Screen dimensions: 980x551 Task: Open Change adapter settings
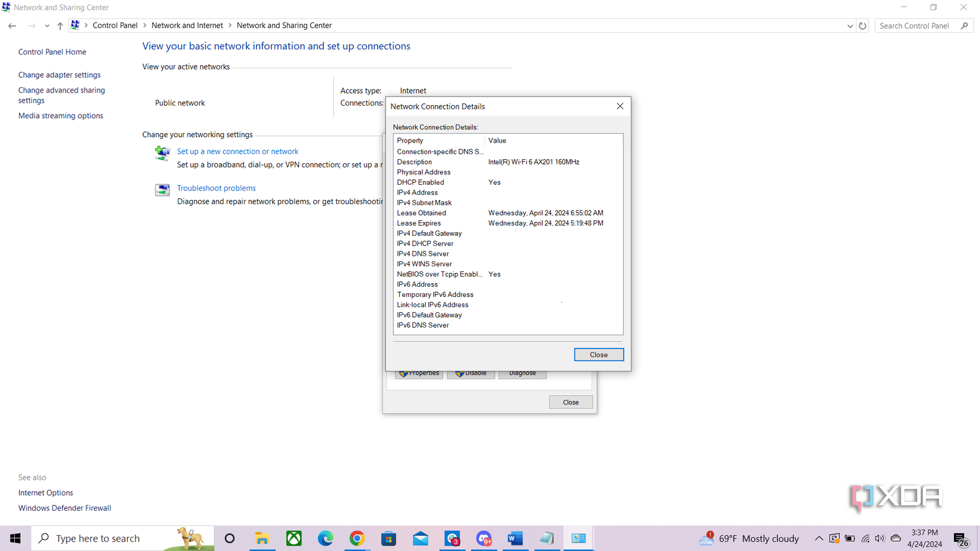59,75
